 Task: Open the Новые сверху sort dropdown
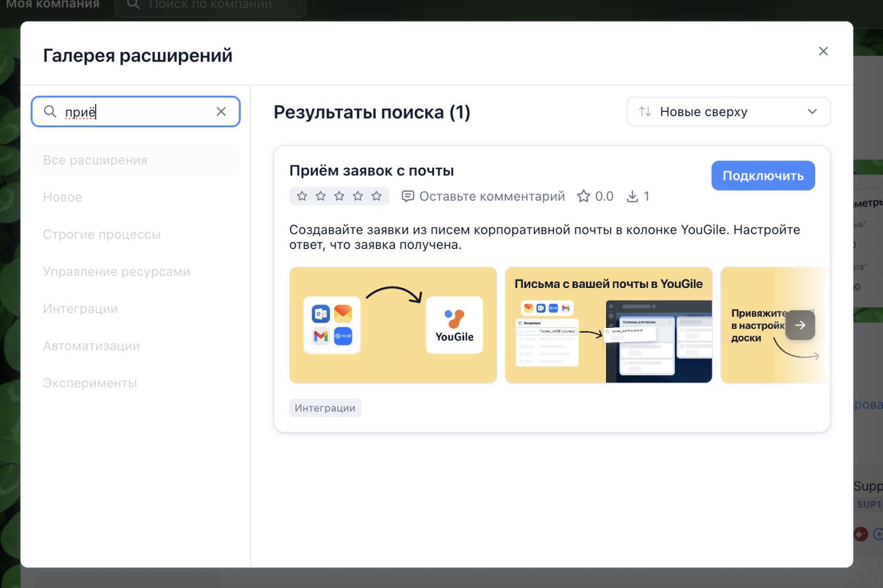tap(728, 111)
